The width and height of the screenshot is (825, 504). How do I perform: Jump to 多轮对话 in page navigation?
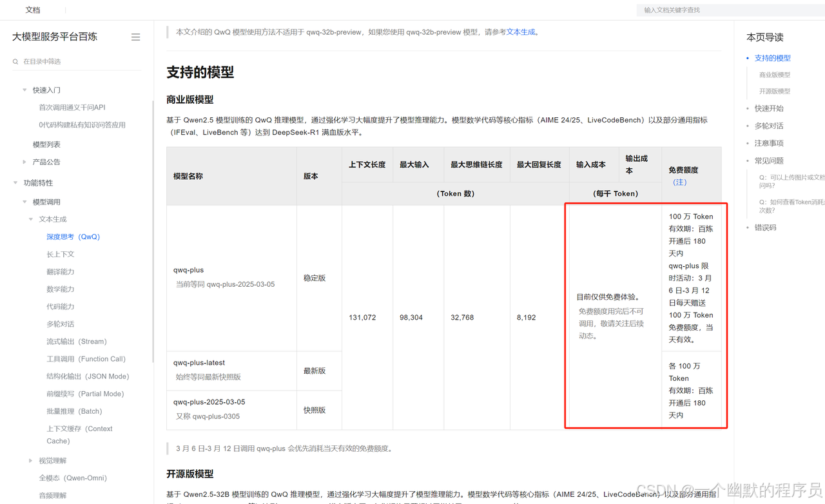coord(769,126)
